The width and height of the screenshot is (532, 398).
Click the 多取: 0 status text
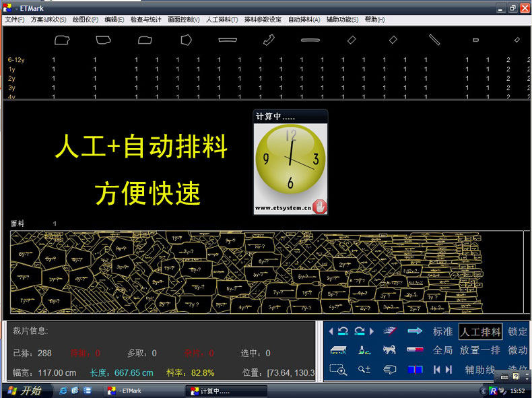[142, 353]
